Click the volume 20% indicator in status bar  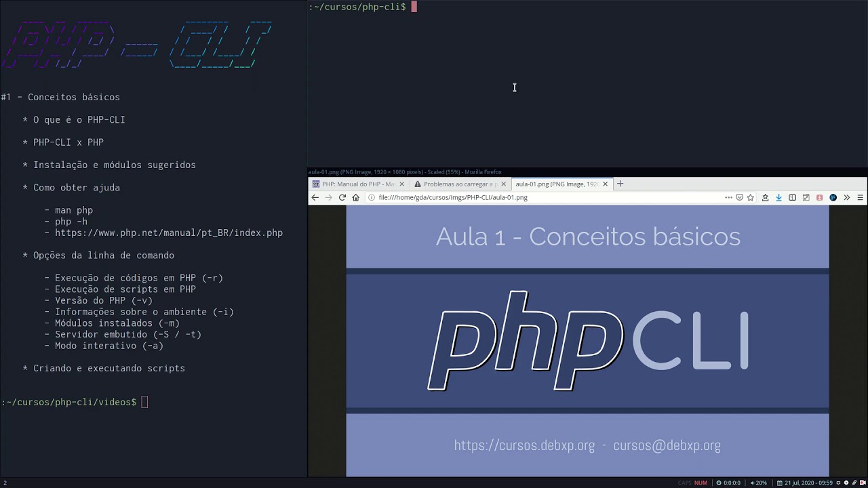coord(758,483)
